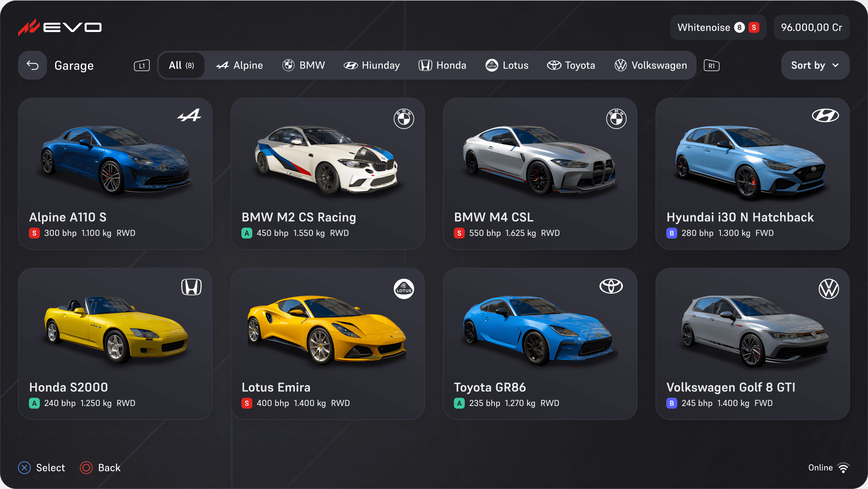
Task: Open the Whitenoise profile button
Action: 718,27
